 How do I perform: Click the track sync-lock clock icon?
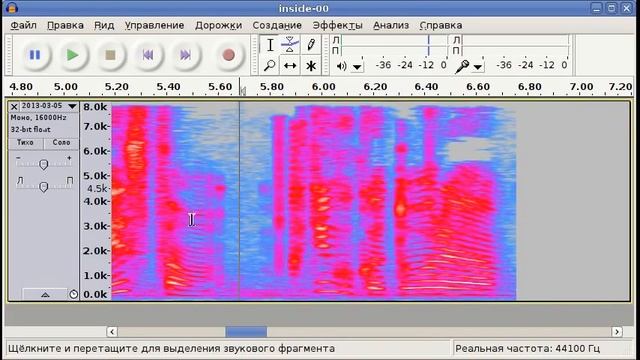click(73, 294)
